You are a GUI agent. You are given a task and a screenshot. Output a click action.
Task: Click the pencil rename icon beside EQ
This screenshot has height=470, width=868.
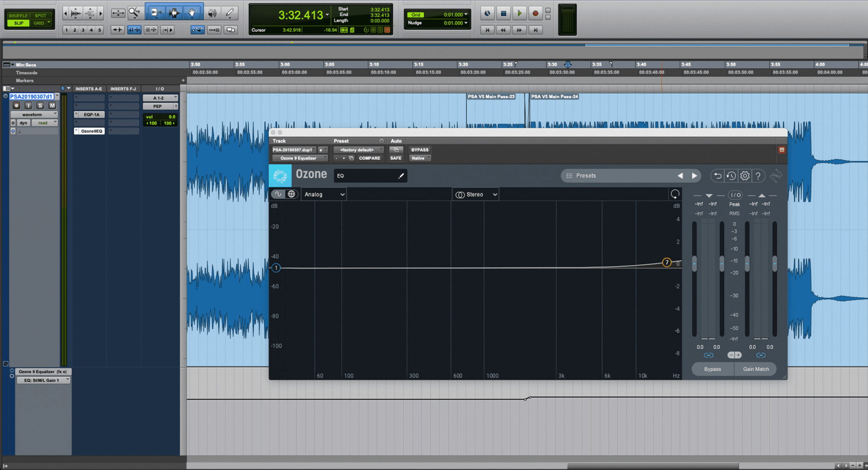click(x=401, y=176)
